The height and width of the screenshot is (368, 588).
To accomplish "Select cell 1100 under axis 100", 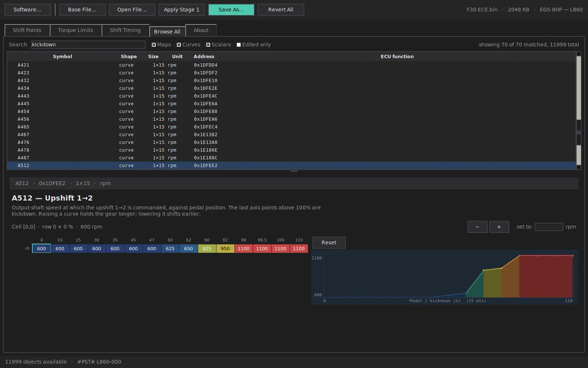I will [x=280, y=249].
